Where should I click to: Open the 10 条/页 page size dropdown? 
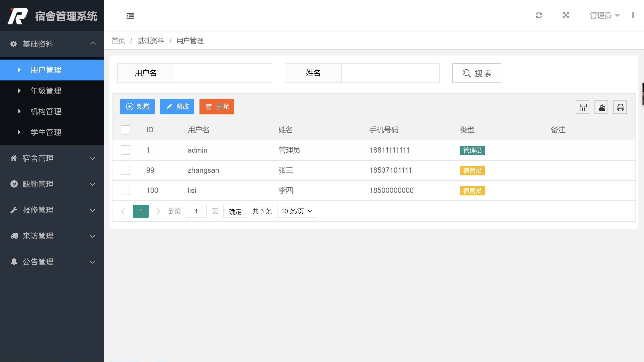[x=296, y=211]
